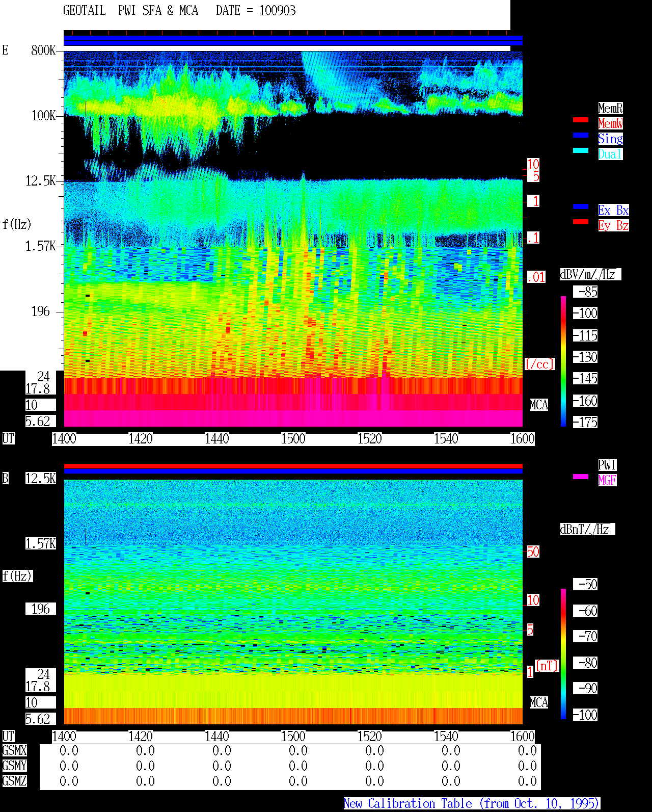652x812 pixels.
Task: Click the f(Hz) label of B panel
Action: click(x=17, y=577)
